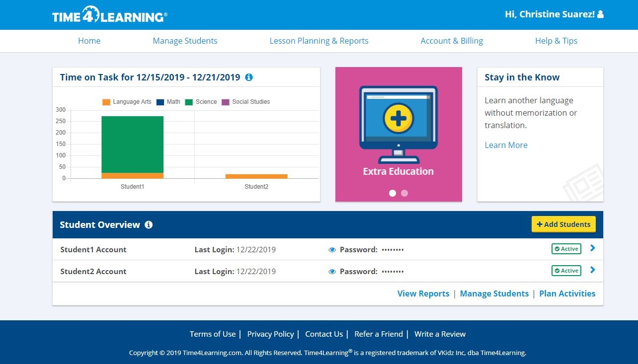
Task: Click the Active status badge for Student2
Action: (x=566, y=271)
